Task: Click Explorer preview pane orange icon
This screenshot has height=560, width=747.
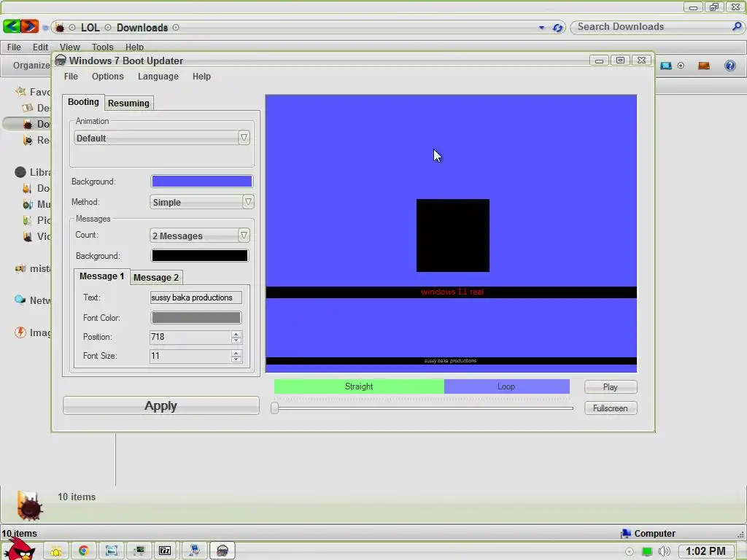Action: [x=704, y=66]
